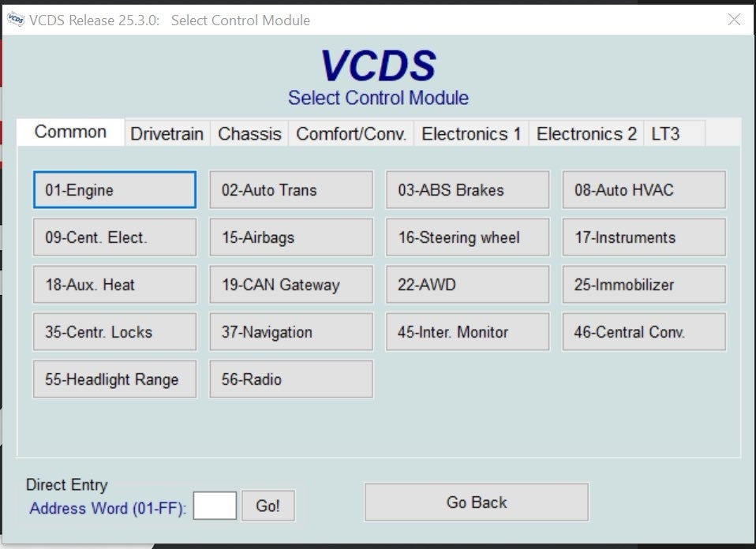Switch to the Electronics 2 tab
Image resolution: width=756 pixels, height=549 pixels.
tap(586, 133)
